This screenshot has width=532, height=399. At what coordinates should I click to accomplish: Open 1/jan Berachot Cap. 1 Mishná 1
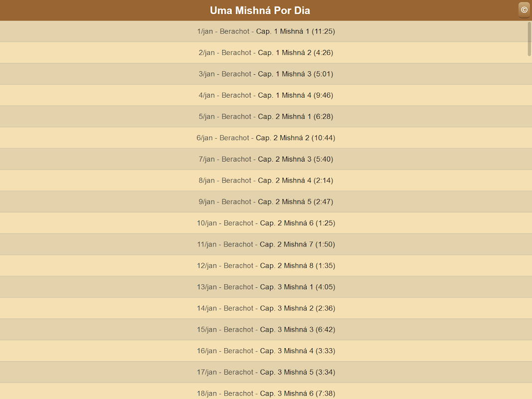coord(266,31)
